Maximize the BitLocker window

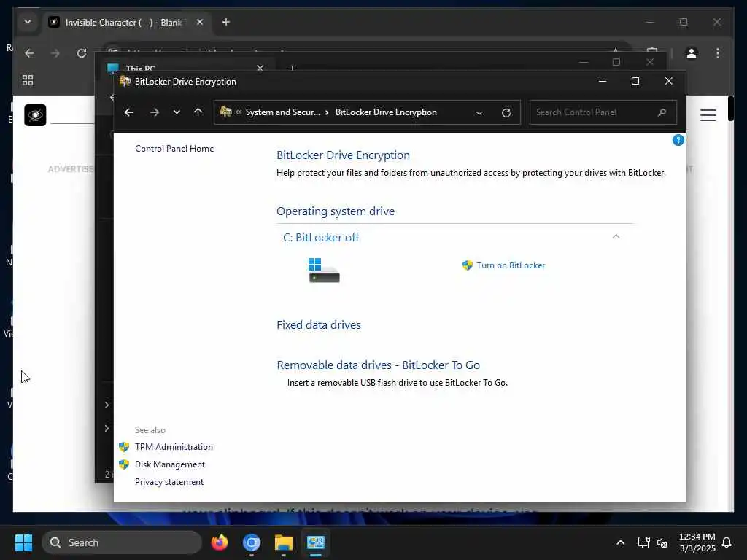coord(635,82)
